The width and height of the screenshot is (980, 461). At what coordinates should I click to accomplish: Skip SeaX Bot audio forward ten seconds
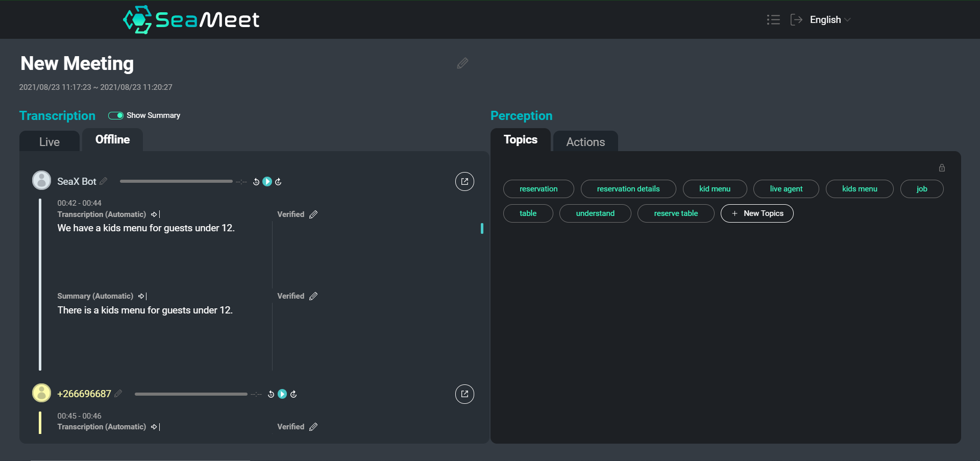279,181
